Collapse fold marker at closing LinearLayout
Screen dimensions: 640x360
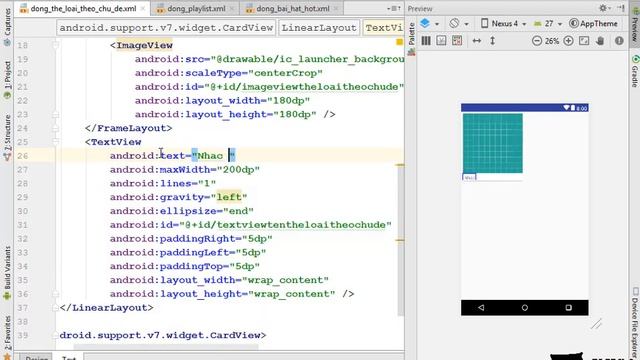(56, 308)
